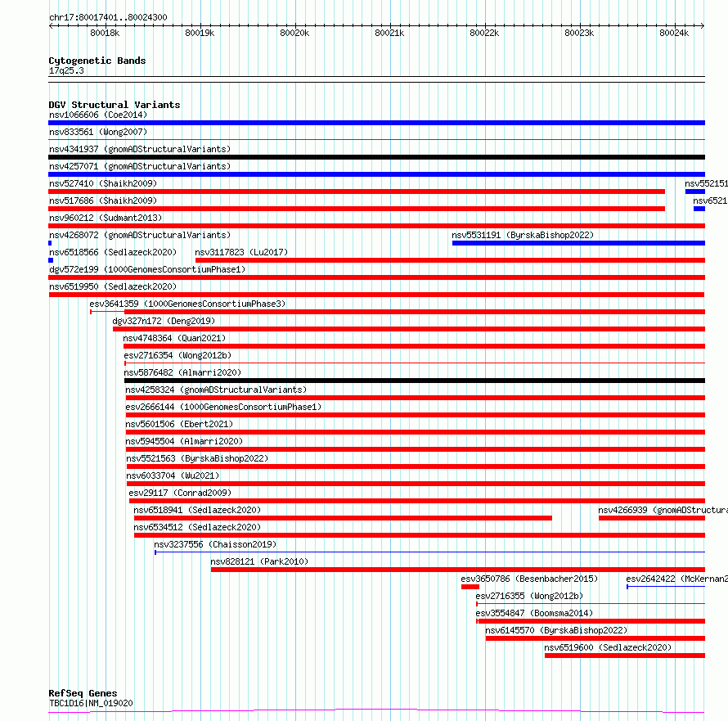Image resolution: width=728 pixels, height=721 pixels.
Task: Select the esv3554847 (Boomsma2014) label
Action: click(534, 613)
